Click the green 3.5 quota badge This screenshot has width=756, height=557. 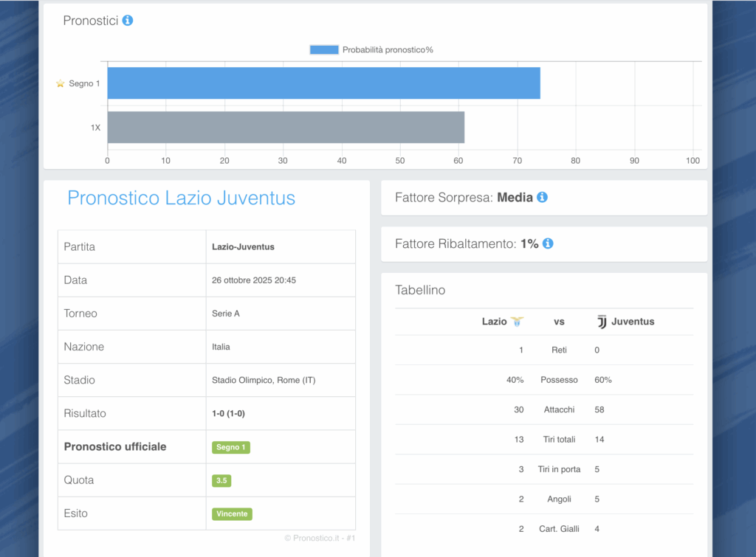[221, 480]
